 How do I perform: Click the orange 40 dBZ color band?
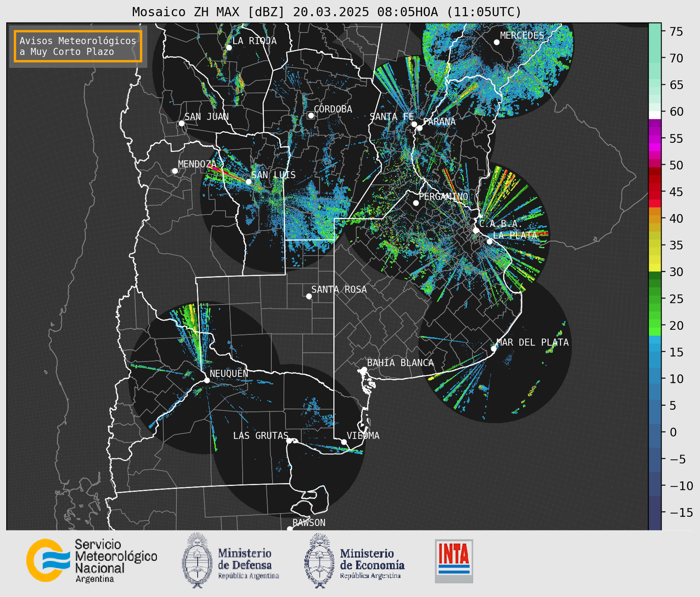[x=655, y=218]
